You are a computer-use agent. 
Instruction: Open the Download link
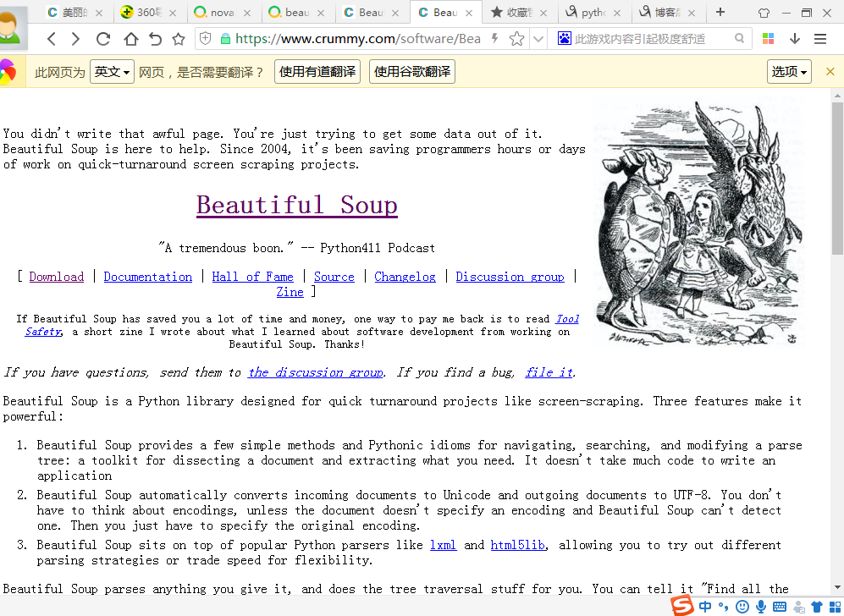57,277
